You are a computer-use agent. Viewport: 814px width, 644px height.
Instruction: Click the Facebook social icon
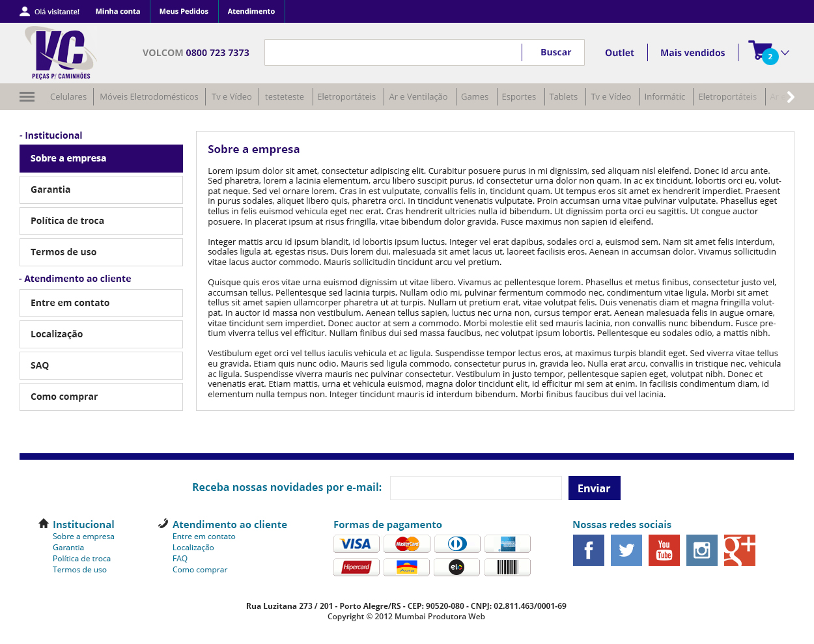coord(588,550)
